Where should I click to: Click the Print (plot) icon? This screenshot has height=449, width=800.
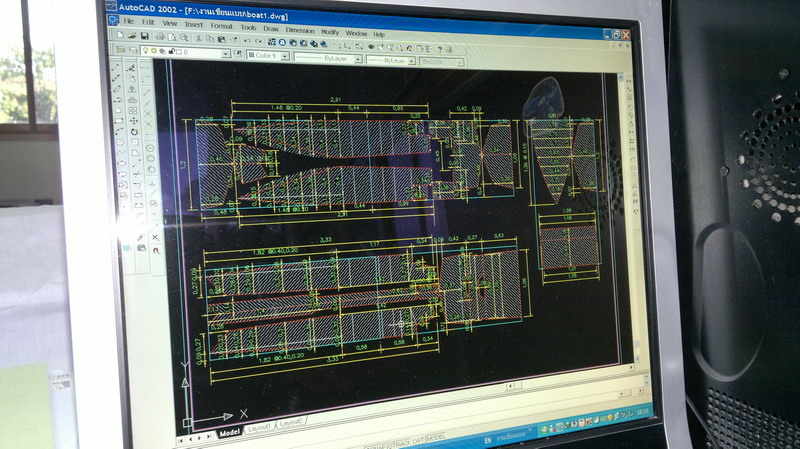click(x=160, y=37)
